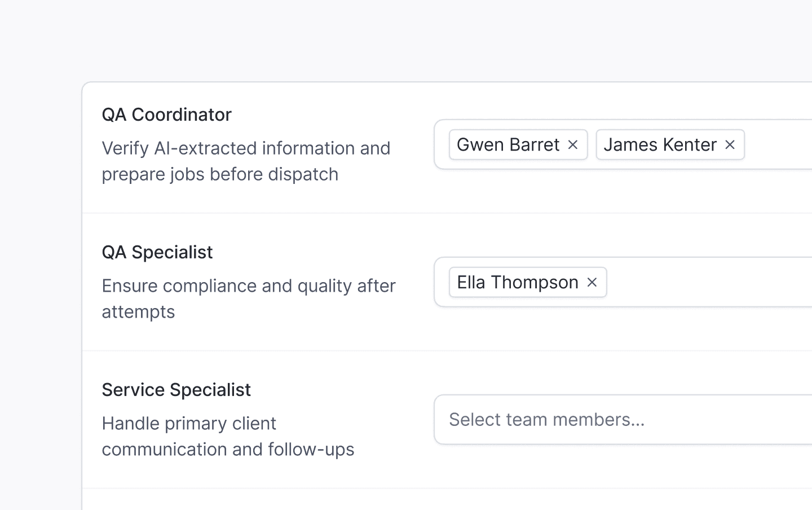Click the "Handle primary client communication" description
The width and height of the screenshot is (812, 510).
(x=189, y=424)
